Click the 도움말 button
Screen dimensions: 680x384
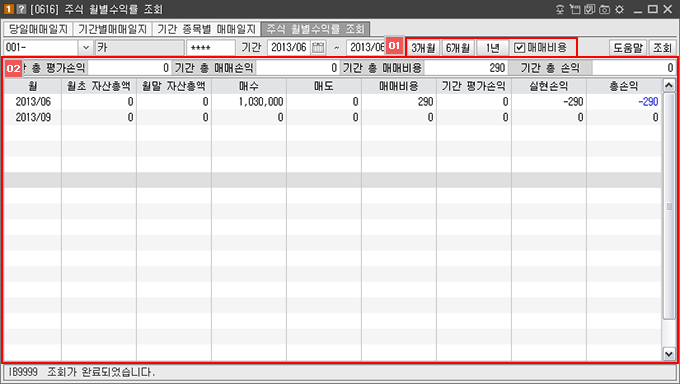(x=628, y=47)
